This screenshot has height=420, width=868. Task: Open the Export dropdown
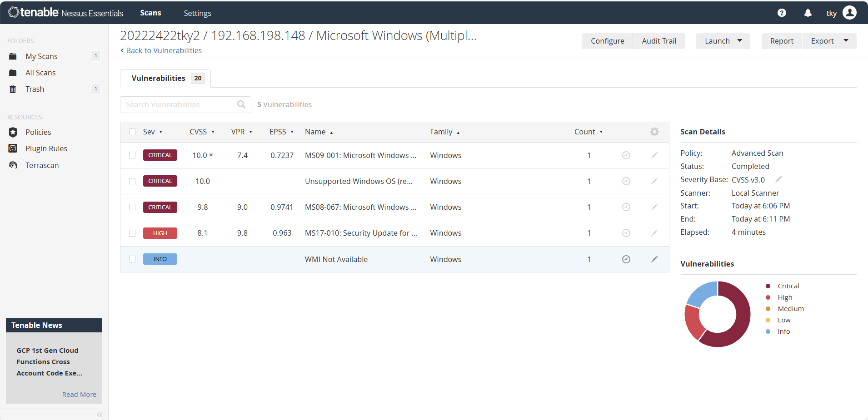tap(829, 41)
